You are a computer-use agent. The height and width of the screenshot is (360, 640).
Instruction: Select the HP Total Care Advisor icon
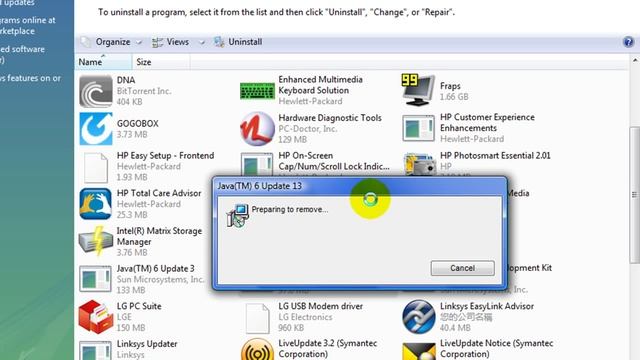click(96, 204)
